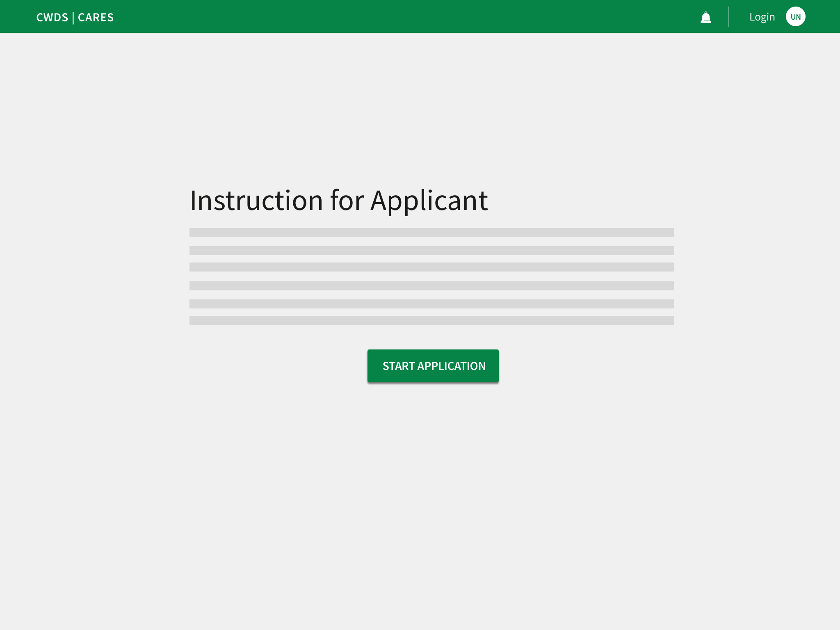Click the Login link in header
The height and width of the screenshot is (630, 840).
762,17
